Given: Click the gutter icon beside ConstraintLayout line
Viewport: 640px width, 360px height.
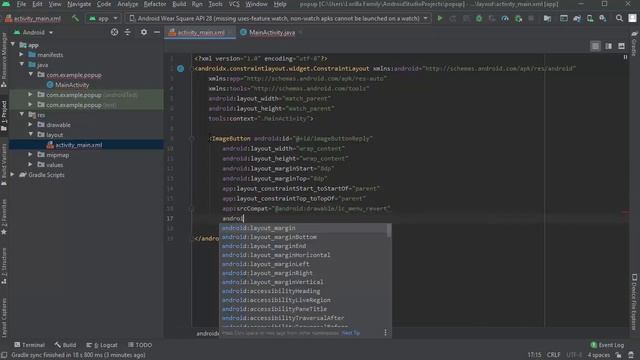Looking at the screenshot, I should [180, 69].
